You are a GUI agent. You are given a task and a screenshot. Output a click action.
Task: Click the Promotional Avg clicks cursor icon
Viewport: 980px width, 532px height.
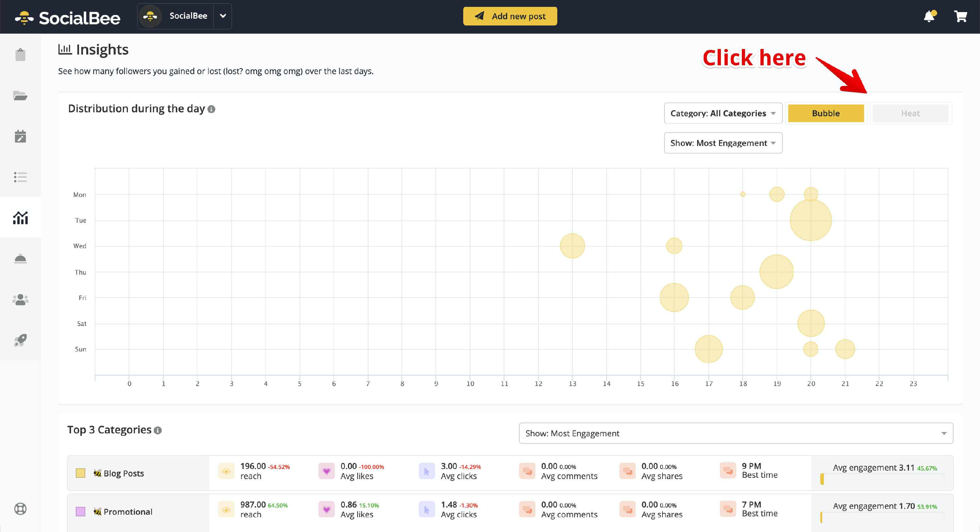pyautogui.click(x=427, y=509)
